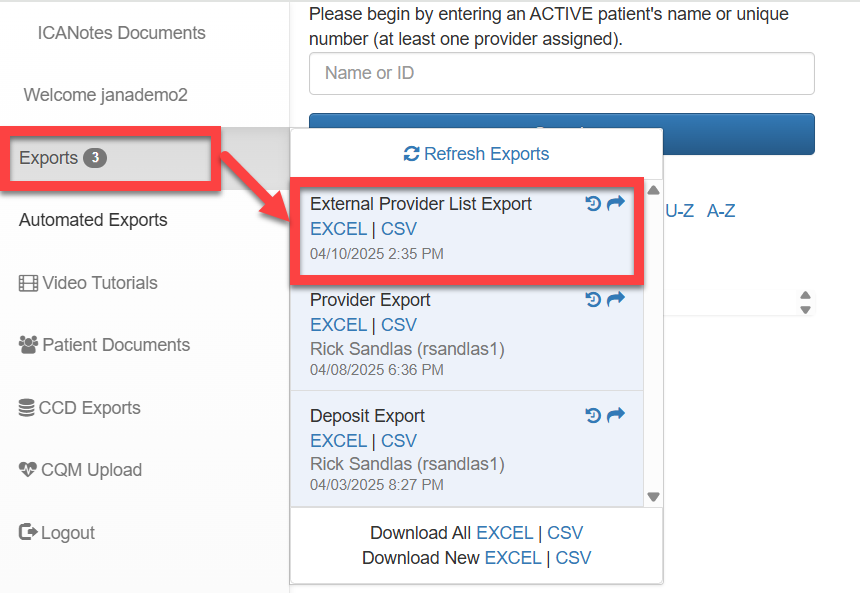Image resolution: width=860 pixels, height=593 pixels.
Task: Open the Exports menu item
Action: [x=49, y=158]
